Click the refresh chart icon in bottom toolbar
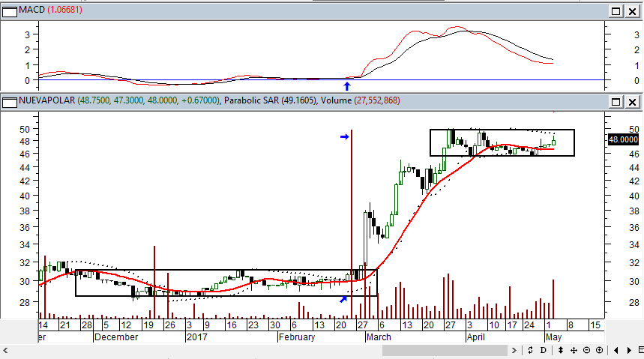 click(530, 350)
